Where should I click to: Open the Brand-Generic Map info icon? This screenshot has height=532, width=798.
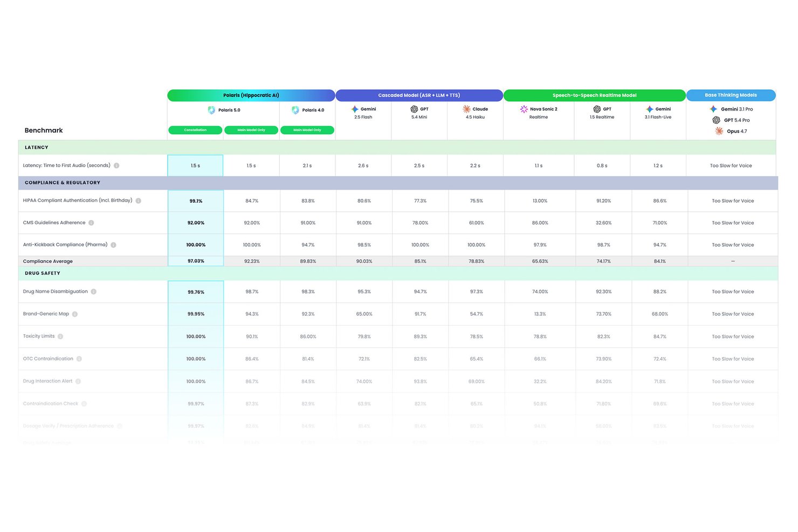(75, 314)
